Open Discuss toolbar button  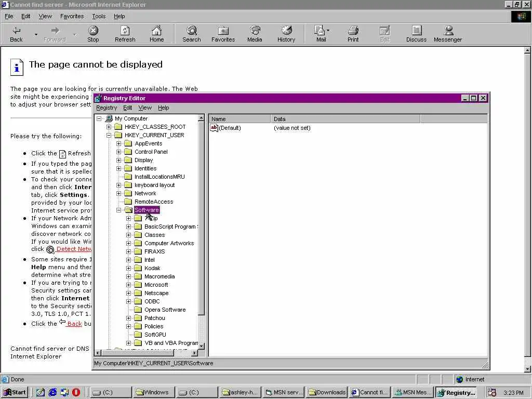tap(416, 34)
